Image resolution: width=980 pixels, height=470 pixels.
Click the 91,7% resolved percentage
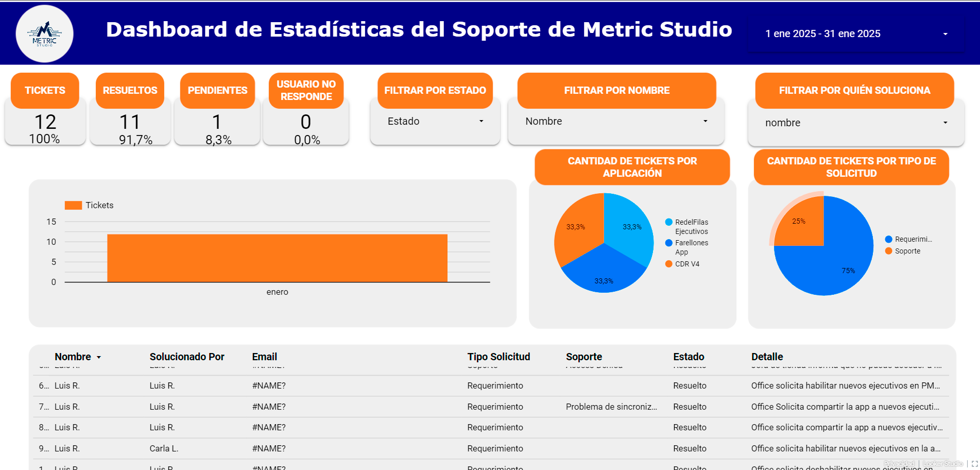[136, 140]
